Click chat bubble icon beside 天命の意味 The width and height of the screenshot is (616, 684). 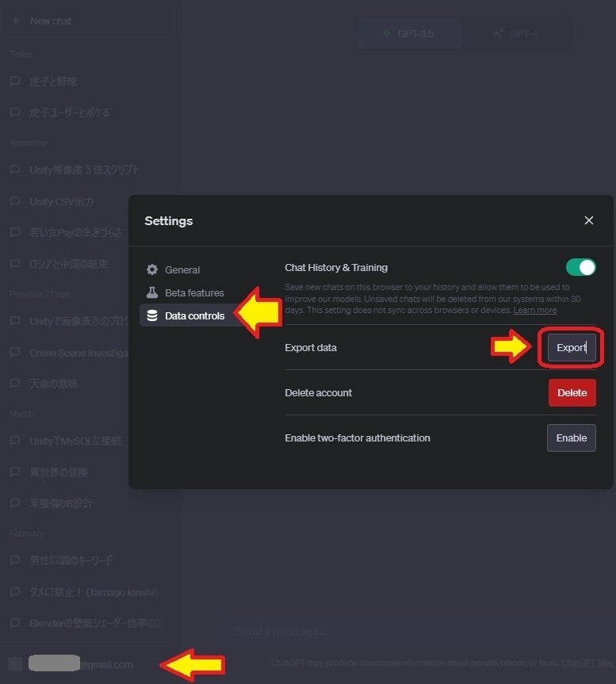[15, 384]
